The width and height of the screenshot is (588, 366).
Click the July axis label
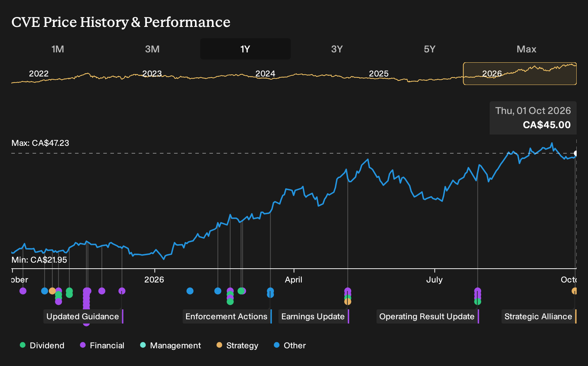tap(434, 280)
